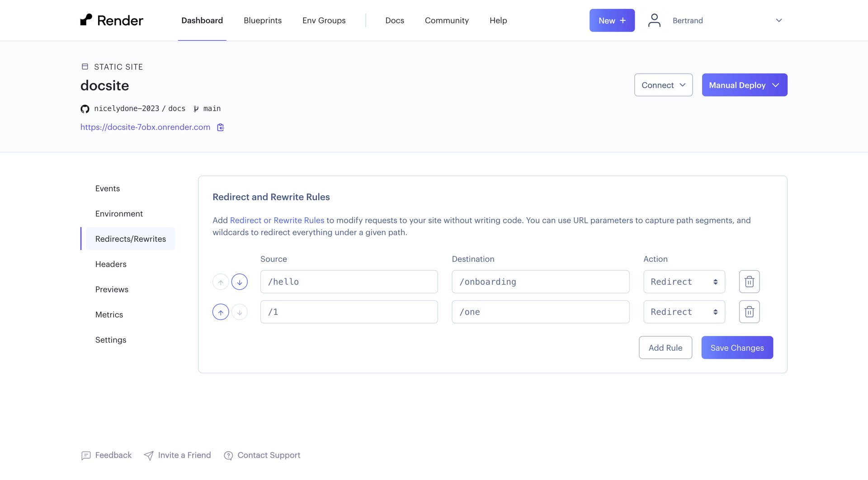Move the /1 rule up using arrow icon
868x480 pixels.
220,311
